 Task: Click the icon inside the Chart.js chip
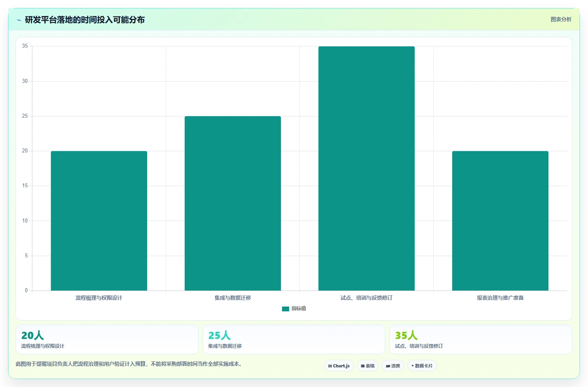click(330, 366)
